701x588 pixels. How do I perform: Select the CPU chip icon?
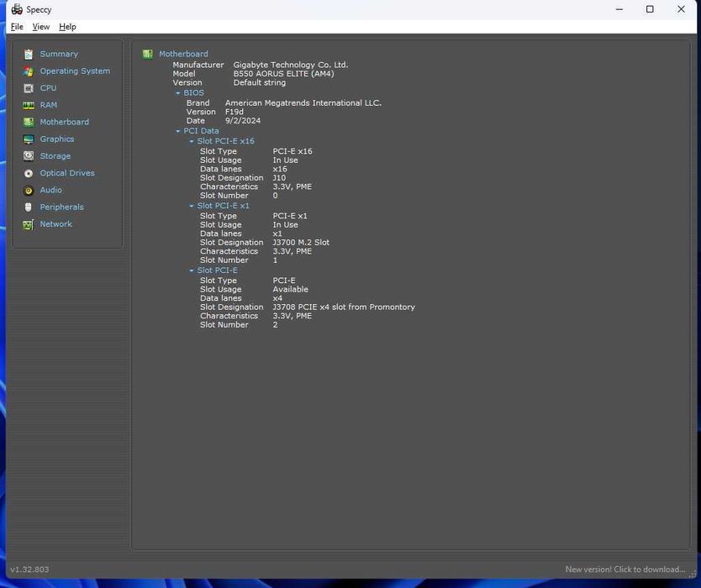coord(29,88)
